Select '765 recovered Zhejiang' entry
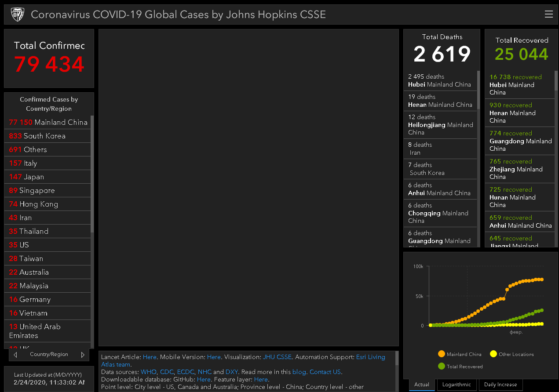559x392 pixels. point(520,169)
